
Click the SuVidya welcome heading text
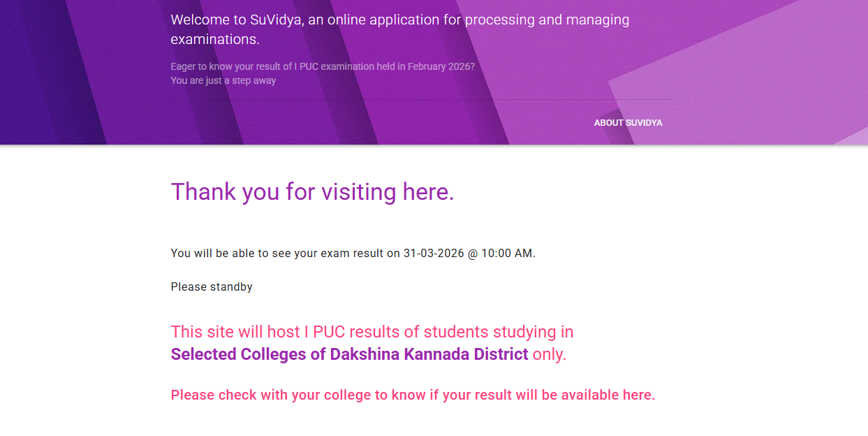[399, 29]
